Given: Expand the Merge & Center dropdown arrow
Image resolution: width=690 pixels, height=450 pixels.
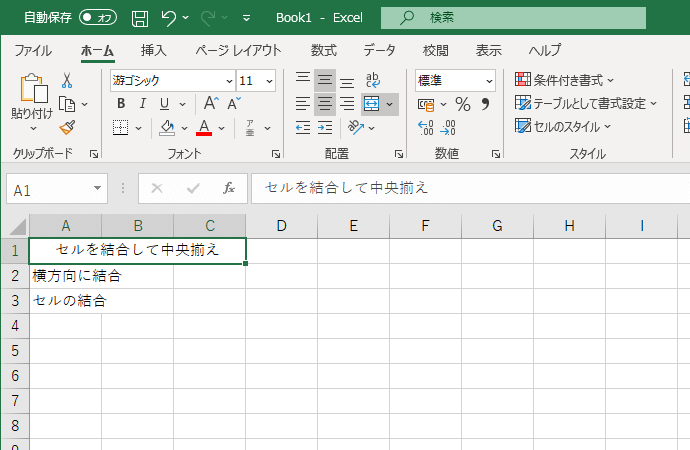Looking at the screenshot, I should click(x=390, y=104).
